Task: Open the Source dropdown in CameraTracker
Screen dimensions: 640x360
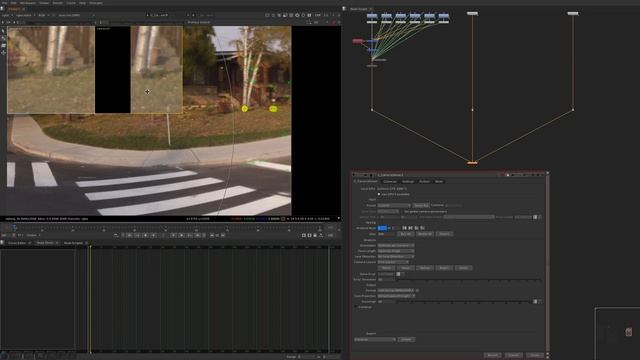Action: [394, 205]
